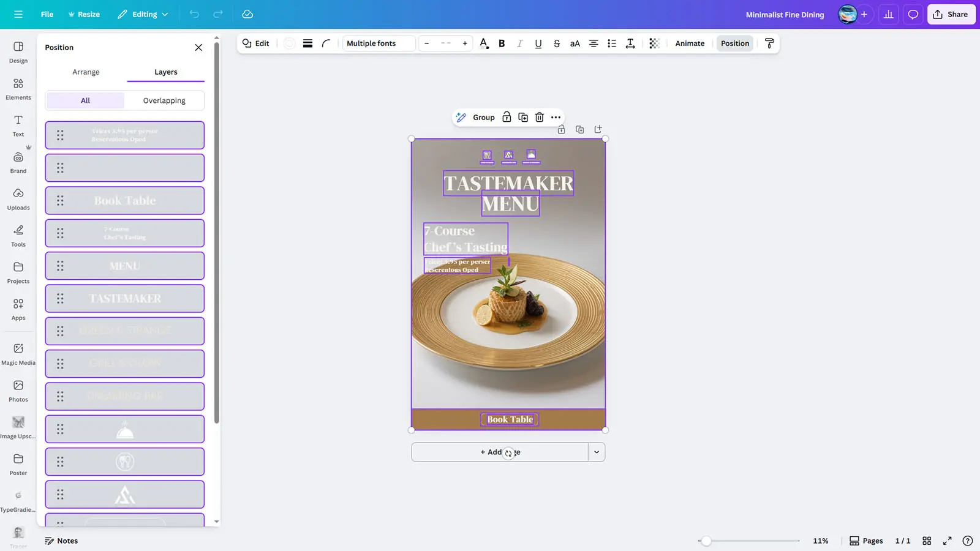
Task: Switch layer filter to Overlapping
Action: (164, 100)
